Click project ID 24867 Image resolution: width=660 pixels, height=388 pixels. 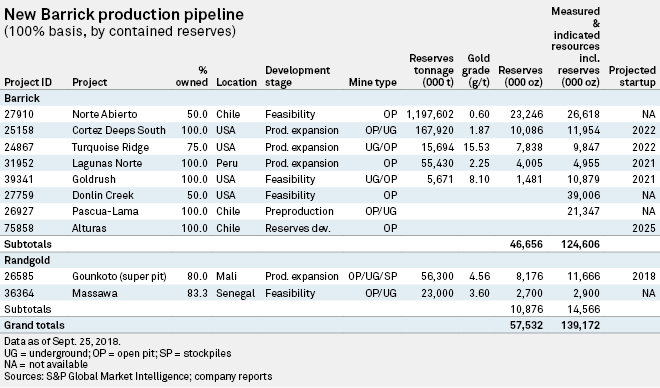click(19, 147)
